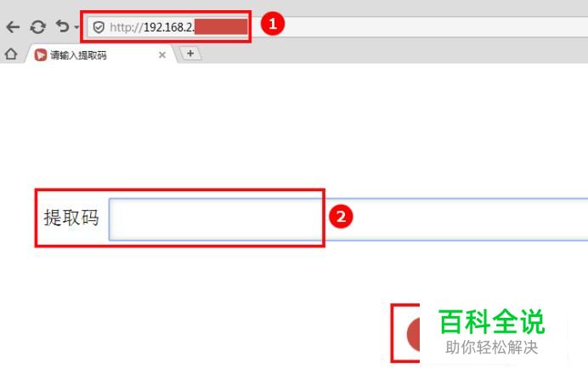The width and height of the screenshot is (588, 385).
Task: Click the red numbered circle 1 marker
Action: pos(273,24)
